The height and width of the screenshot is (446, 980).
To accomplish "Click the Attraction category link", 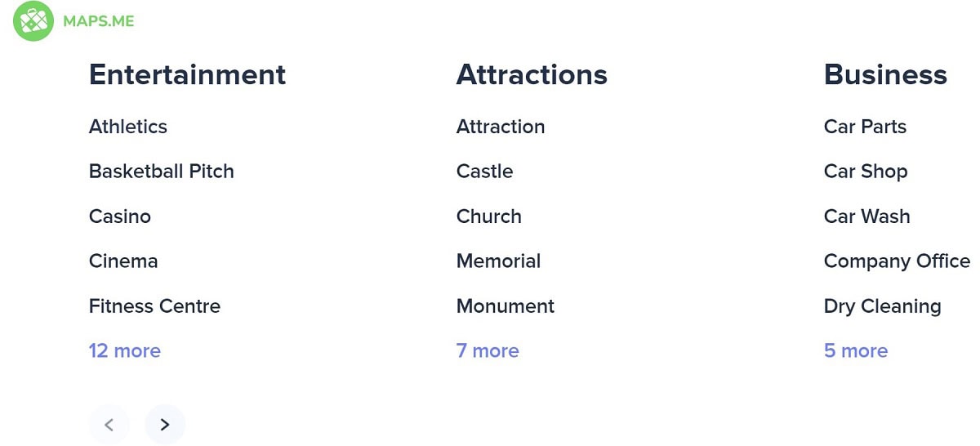I will point(501,127).
